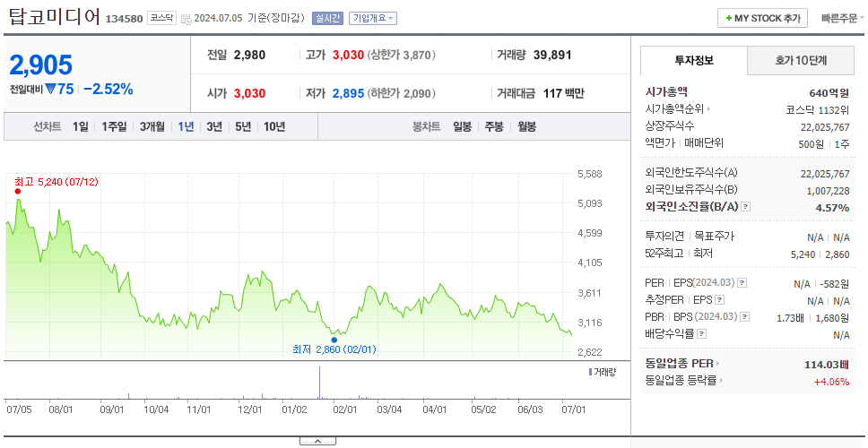Click the tall volume spike bar near 01/02
Screen dimensions: 868x448
[x=319, y=383]
